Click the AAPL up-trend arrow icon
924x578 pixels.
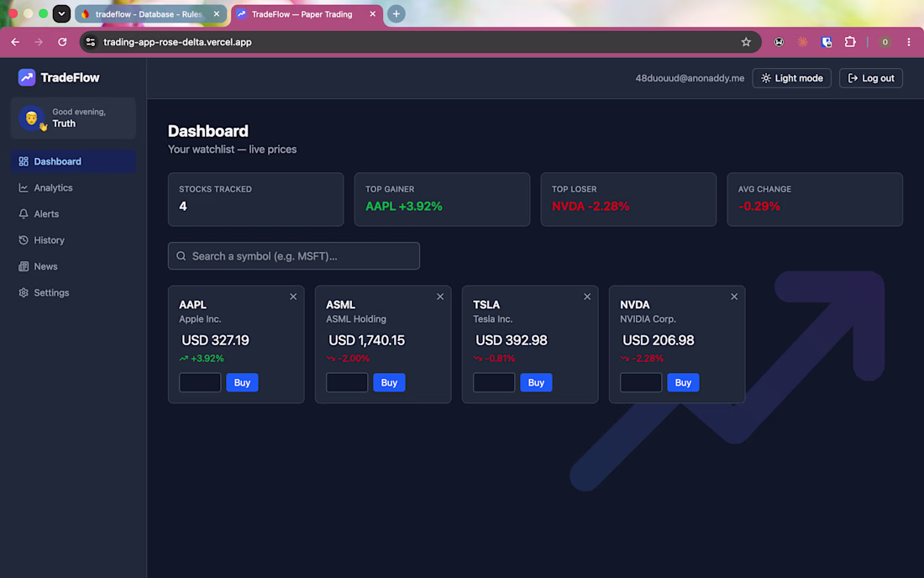(184, 358)
